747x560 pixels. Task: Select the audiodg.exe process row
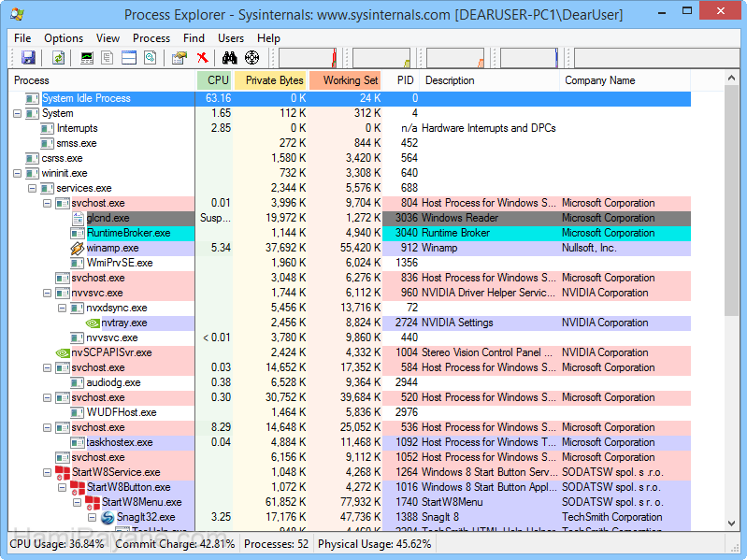tap(350, 383)
